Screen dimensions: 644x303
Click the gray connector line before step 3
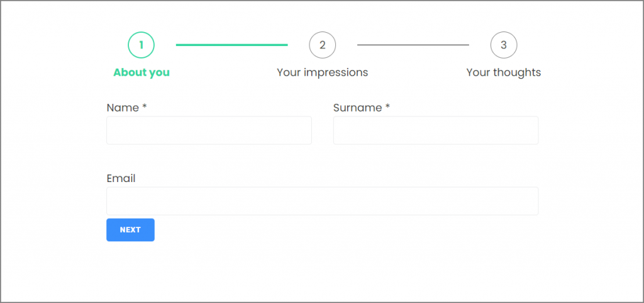tap(413, 45)
